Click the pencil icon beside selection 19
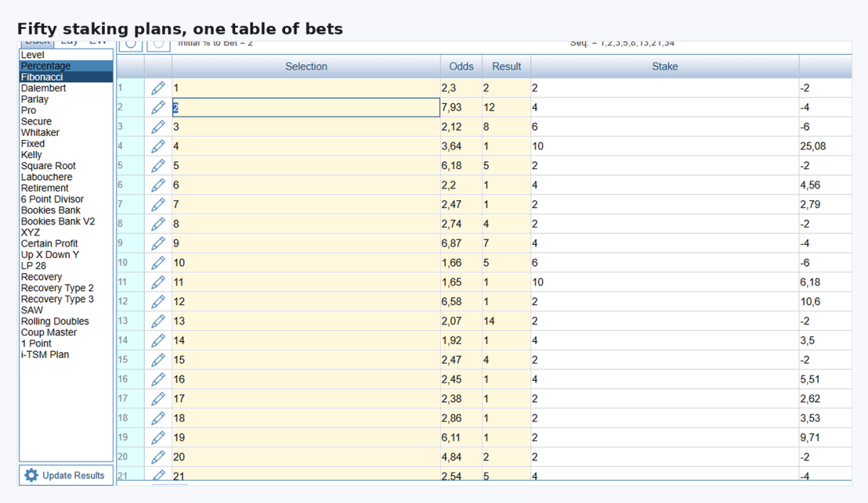 158,437
